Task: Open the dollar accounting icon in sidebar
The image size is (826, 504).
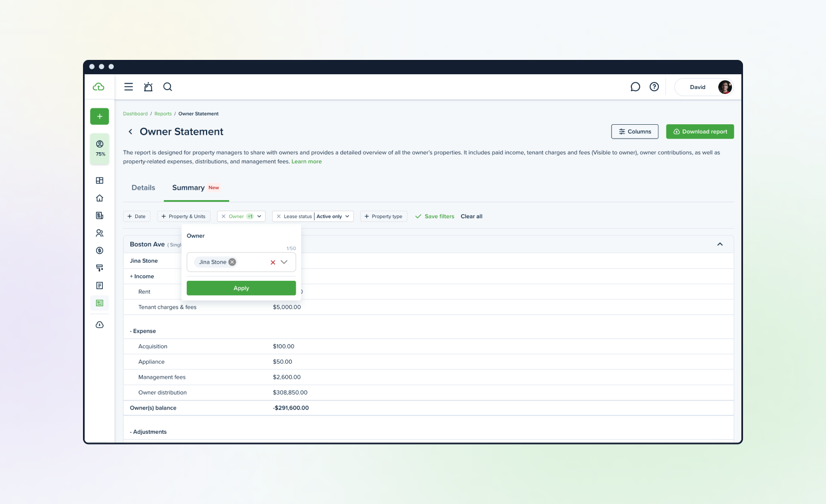Action: [x=99, y=251]
